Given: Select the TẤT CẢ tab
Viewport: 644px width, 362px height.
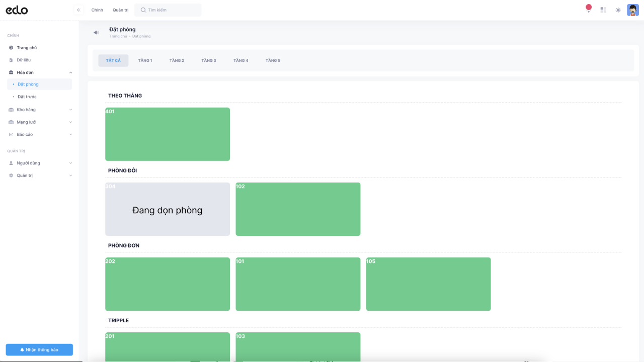Looking at the screenshot, I should coord(113,60).
